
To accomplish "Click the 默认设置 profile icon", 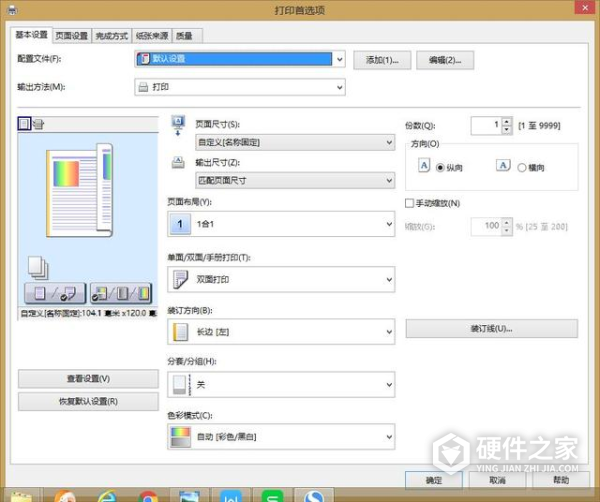I will pos(144,59).
